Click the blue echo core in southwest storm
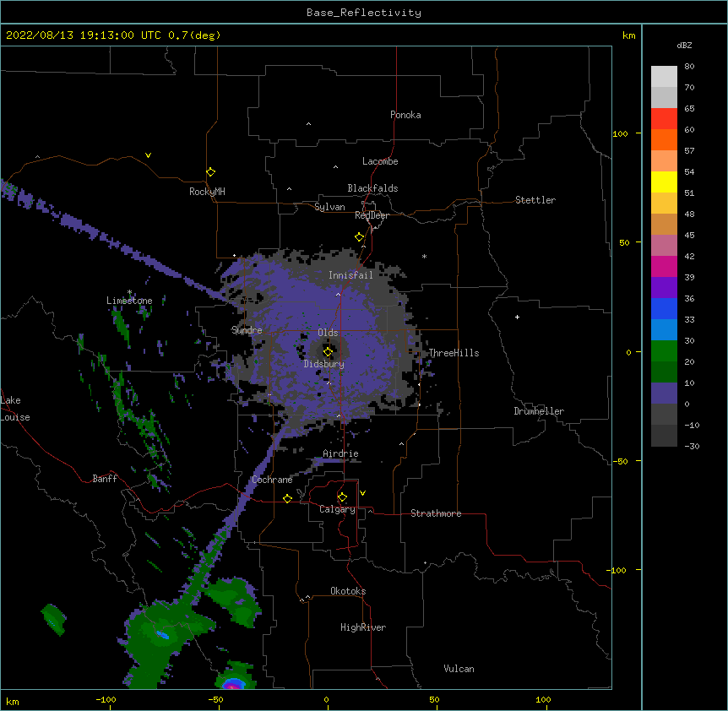Screen dimensions: 728x711 (x=162, y=634)
